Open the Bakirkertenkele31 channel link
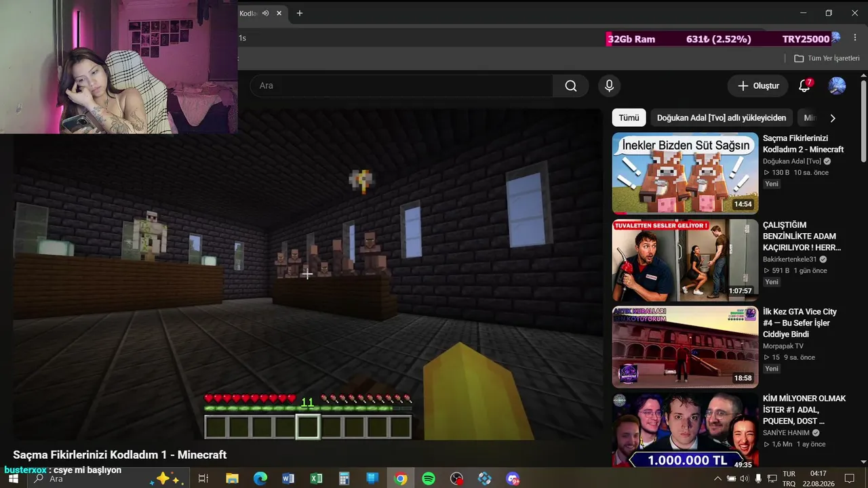 tap(790, 260)
